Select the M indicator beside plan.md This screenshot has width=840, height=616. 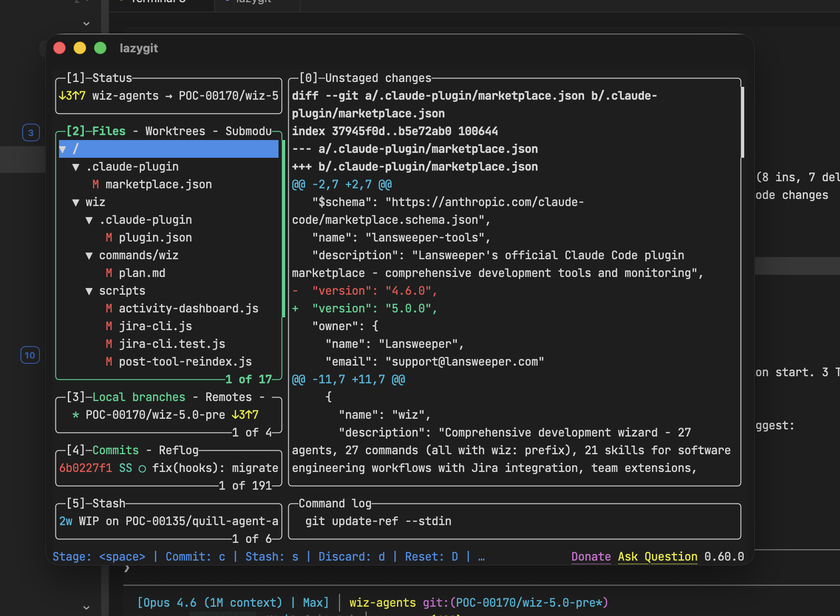[x=109, y=273]
